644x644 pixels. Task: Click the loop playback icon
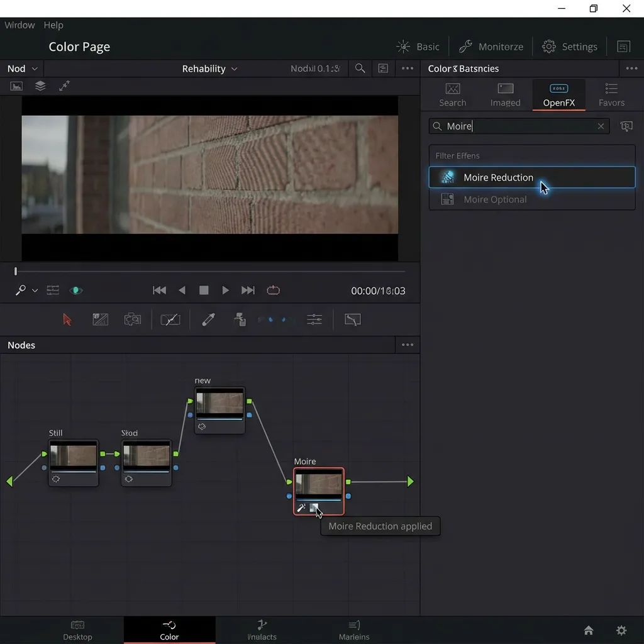(x=273, y=290)
